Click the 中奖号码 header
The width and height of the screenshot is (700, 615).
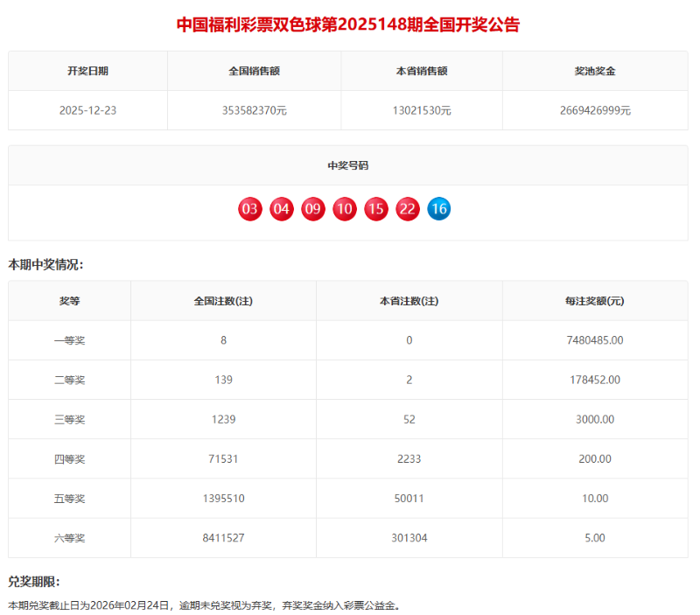click(x=348, y=165)
